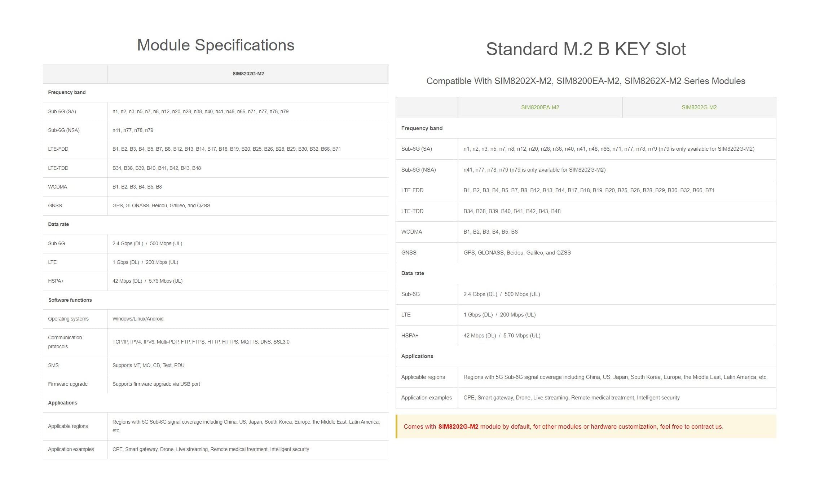815x504 pixels.
Task: Click the Sub-6G (SA) row label in left table
Action: tap(62, 111)
